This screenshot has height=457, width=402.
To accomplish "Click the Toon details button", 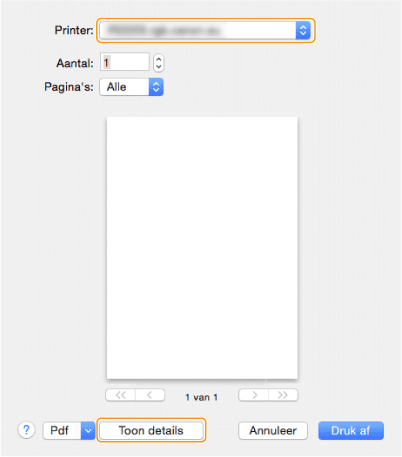I will click(151, 430).
